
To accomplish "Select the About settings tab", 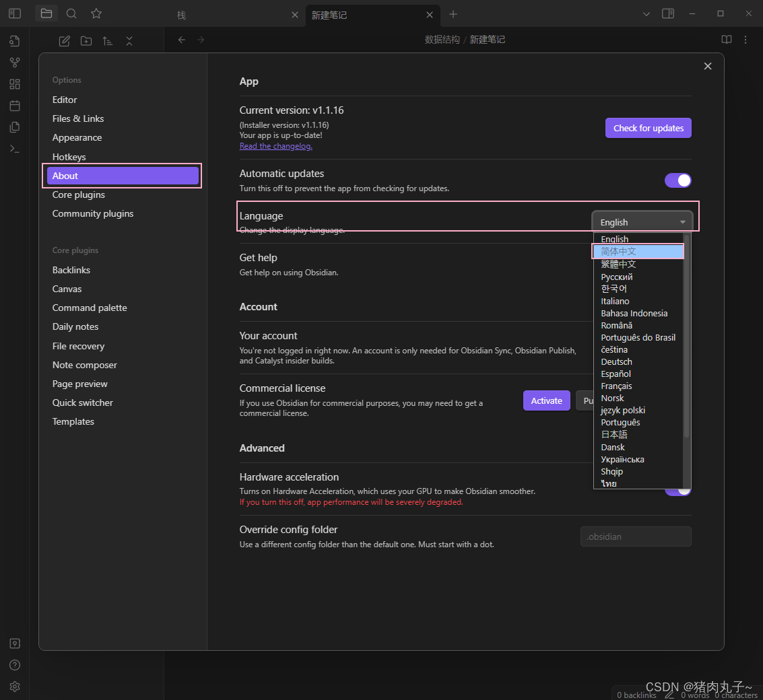I will pos(123,176).
